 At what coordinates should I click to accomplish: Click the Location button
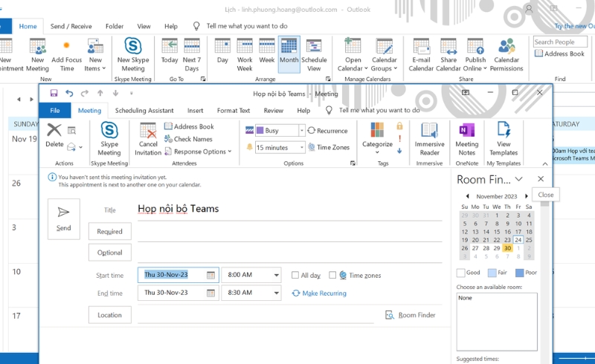click(x=109, y=315)
